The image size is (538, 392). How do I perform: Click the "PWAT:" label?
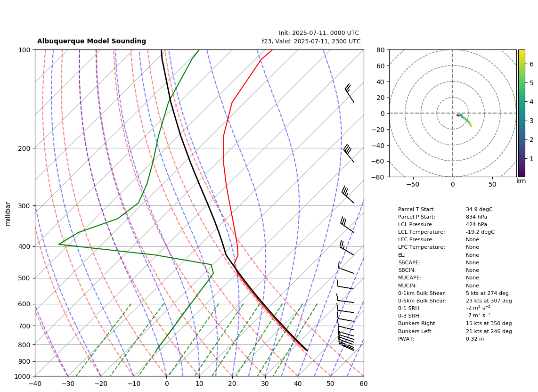(x=406, y=339)
